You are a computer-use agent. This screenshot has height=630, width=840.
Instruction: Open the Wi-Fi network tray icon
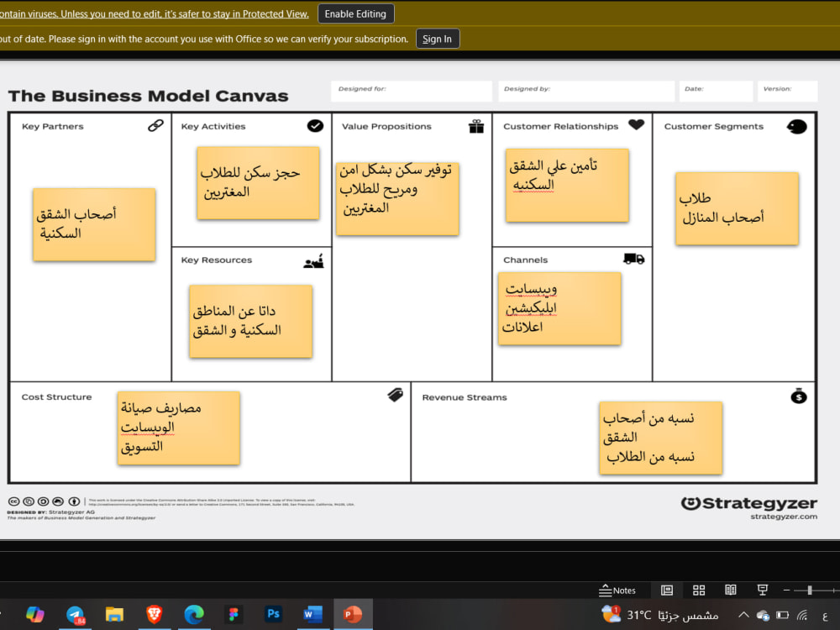802,615
